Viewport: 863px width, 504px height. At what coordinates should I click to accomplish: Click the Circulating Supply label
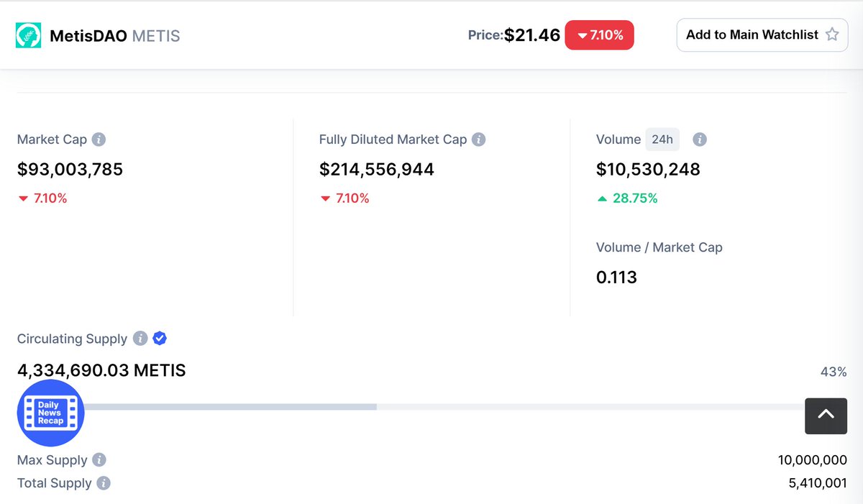tap(72, 339)
